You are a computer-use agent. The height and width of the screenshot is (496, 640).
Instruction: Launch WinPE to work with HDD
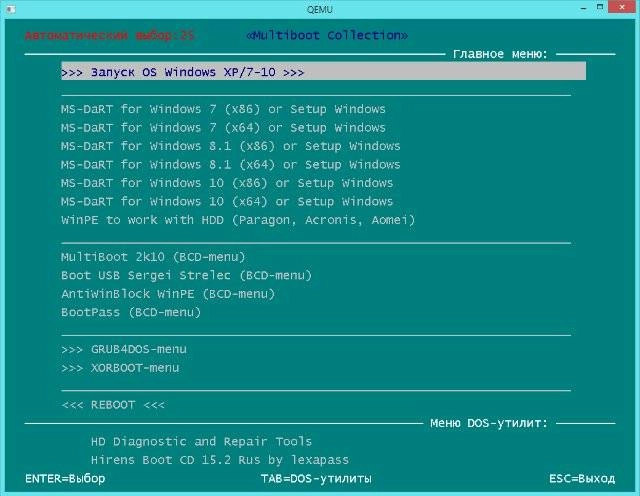(238, 220)
